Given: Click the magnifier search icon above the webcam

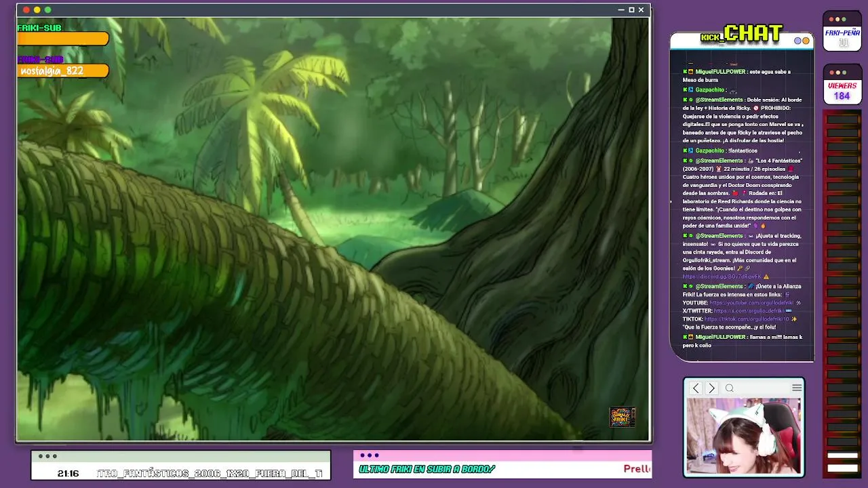Looking at the screenshot, I should [730, 388].
